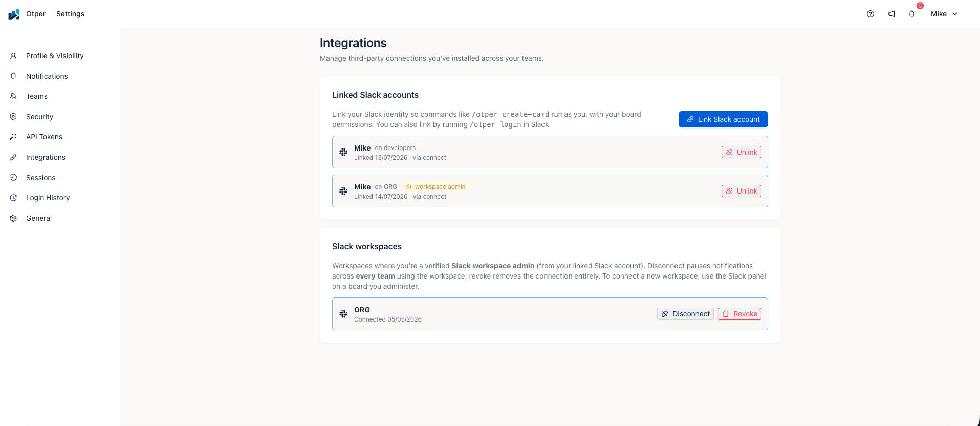Click the Slack workspaces heading
The image size is (980, 426).
point(367,246)
